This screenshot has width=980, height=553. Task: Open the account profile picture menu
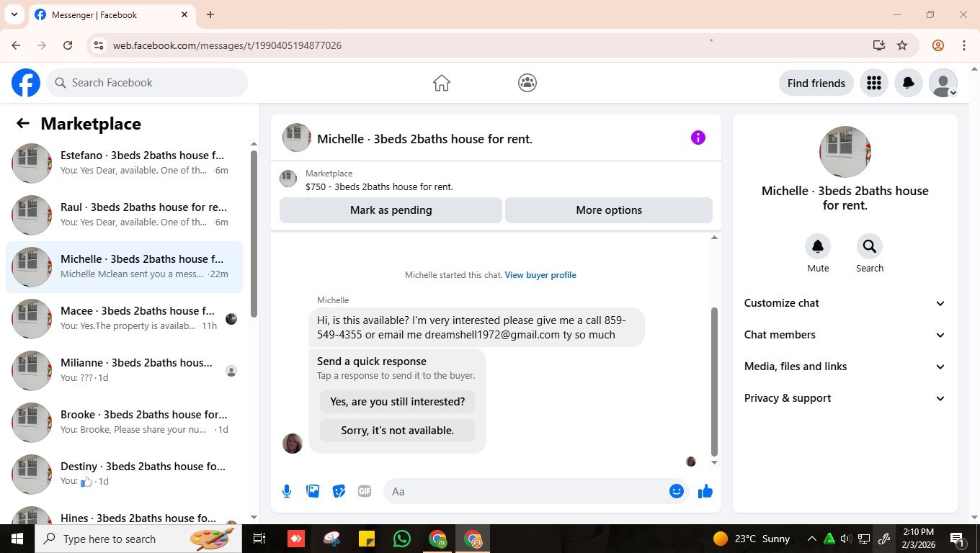[943, 83]
